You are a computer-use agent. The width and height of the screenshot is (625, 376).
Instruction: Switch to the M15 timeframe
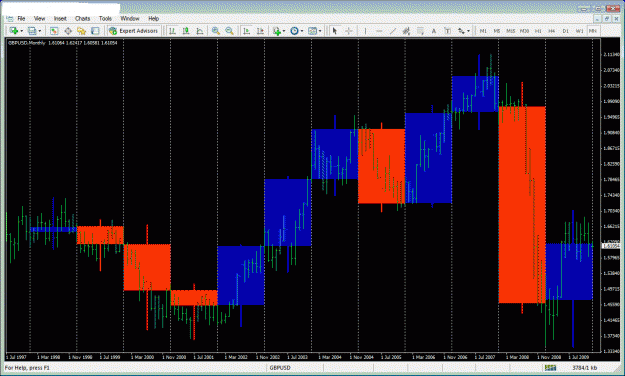pos(511,31)
